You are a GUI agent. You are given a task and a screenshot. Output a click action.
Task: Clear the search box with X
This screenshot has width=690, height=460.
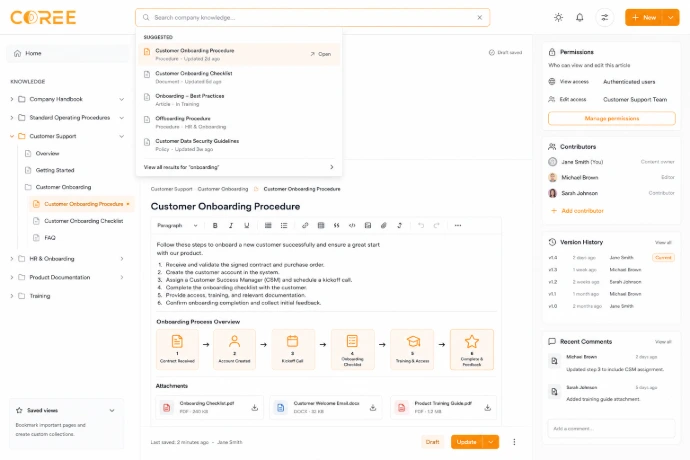coord(480,18)
